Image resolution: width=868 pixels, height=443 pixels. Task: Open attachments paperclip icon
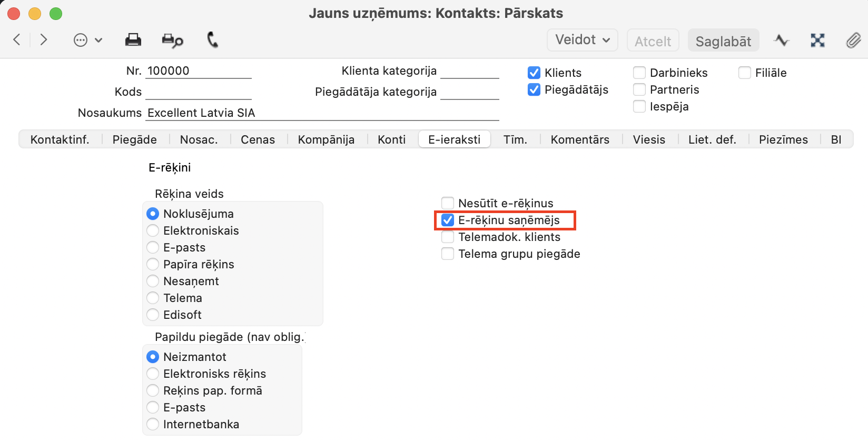(853, 41)
